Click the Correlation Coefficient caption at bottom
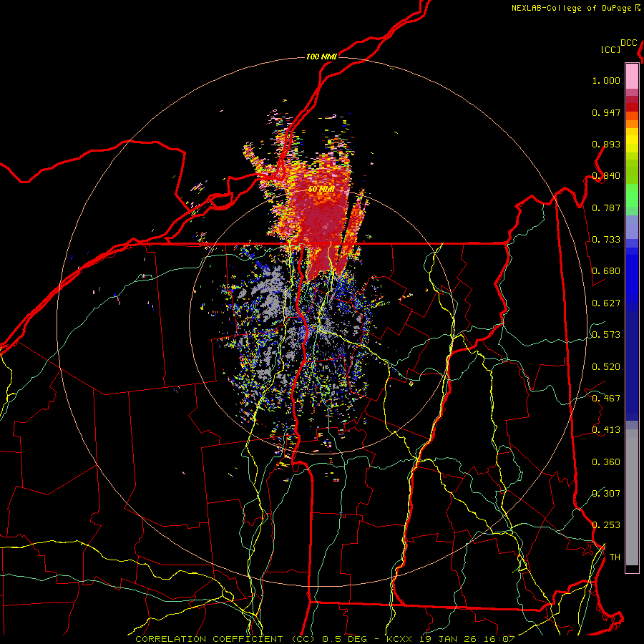 325,639
